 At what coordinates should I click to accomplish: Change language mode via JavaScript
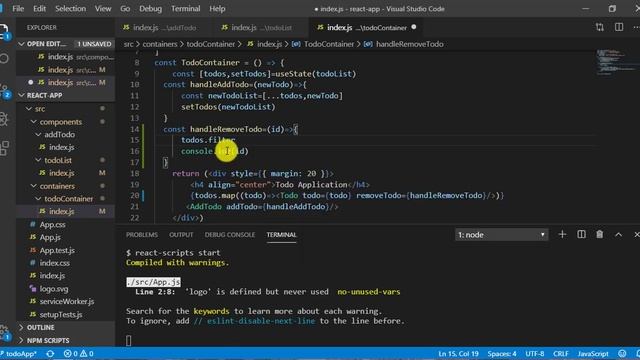pyautogui.click(x=593, y=353)
